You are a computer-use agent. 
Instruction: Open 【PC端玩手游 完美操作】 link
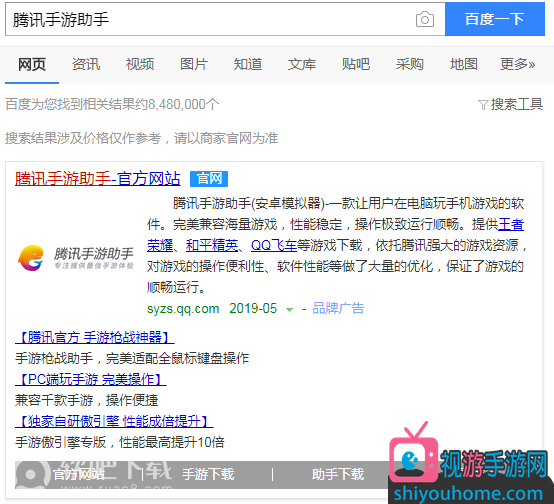(x=91, y=379)
